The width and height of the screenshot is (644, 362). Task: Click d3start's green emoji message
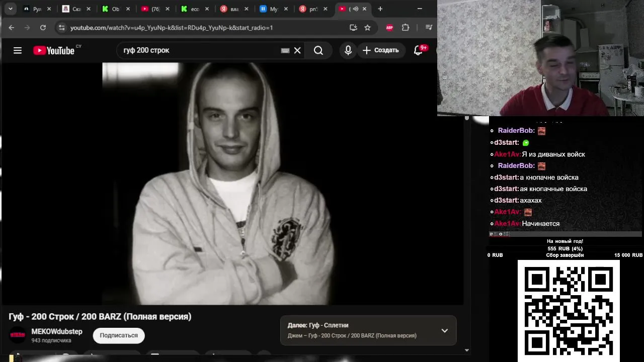click(x=526, y=143)
